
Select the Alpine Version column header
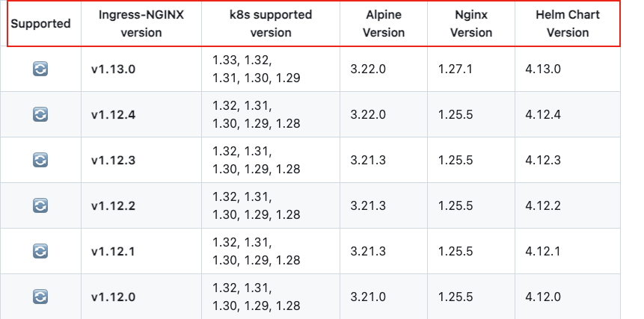384,23
